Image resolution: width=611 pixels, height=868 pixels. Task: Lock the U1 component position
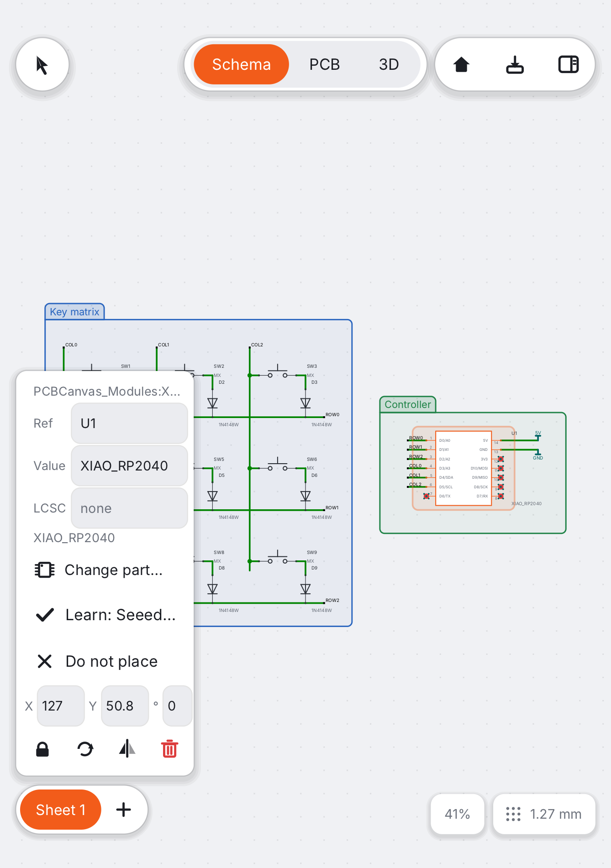(42, 749)
